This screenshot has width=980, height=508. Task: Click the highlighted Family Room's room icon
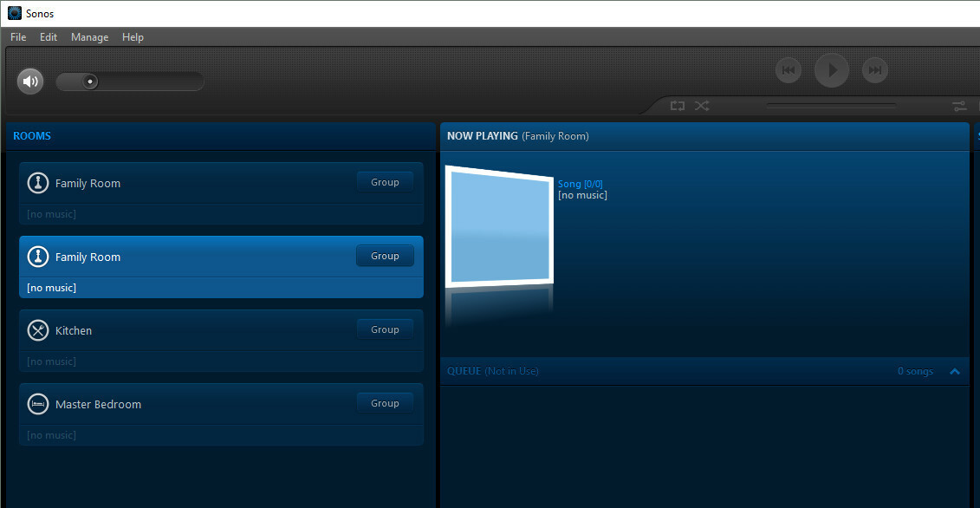click(x=38, y=257)
